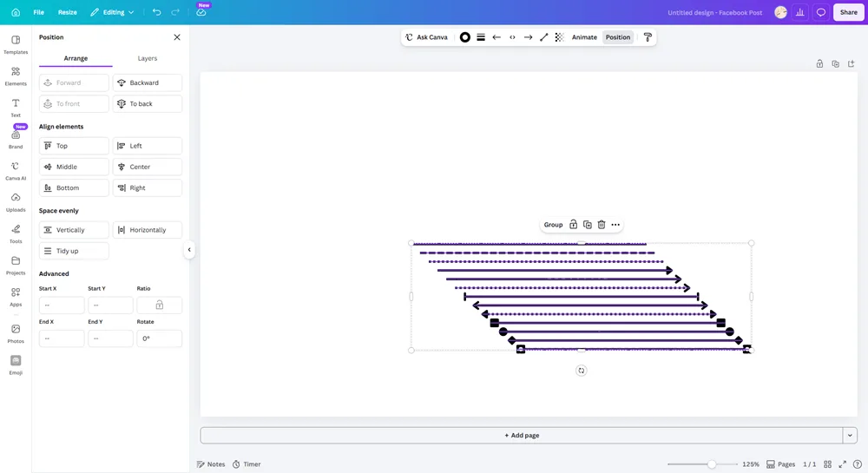This screenshot has height=473, width=868.
Task: Click the Rotate input field
Action: 160,338
